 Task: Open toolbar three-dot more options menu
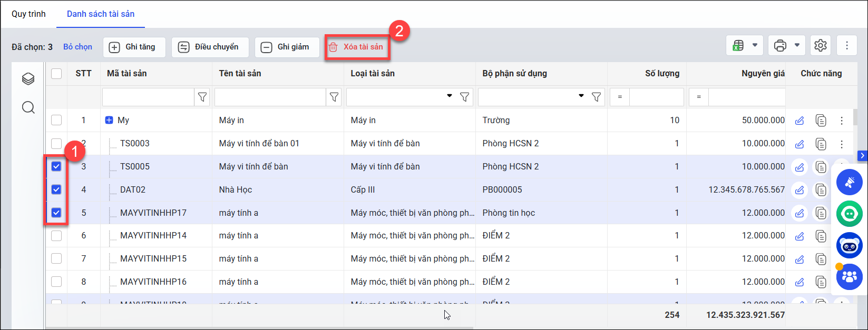tap(847, 46)
